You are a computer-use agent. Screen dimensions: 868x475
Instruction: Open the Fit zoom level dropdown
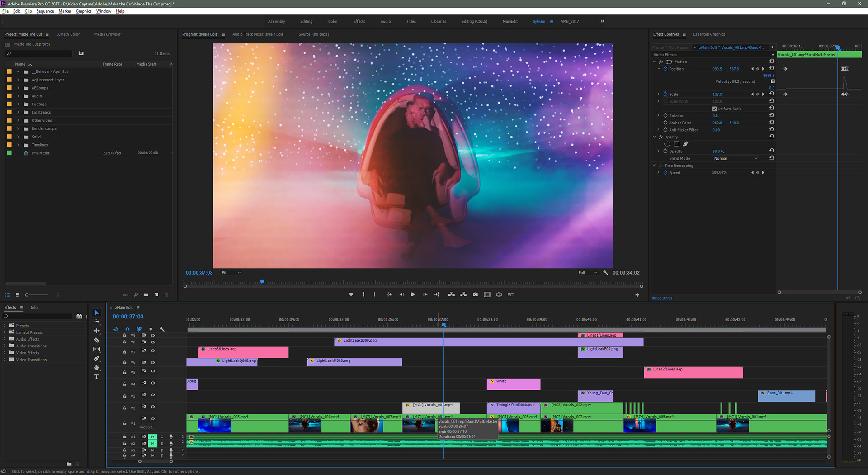(231, 273)
